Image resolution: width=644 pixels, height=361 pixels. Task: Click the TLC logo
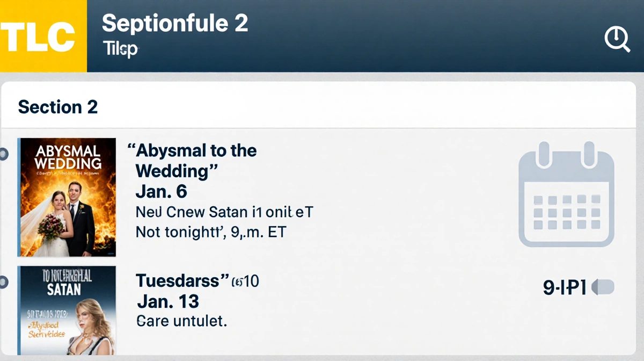pyautogui.click(x=43, y=36)
